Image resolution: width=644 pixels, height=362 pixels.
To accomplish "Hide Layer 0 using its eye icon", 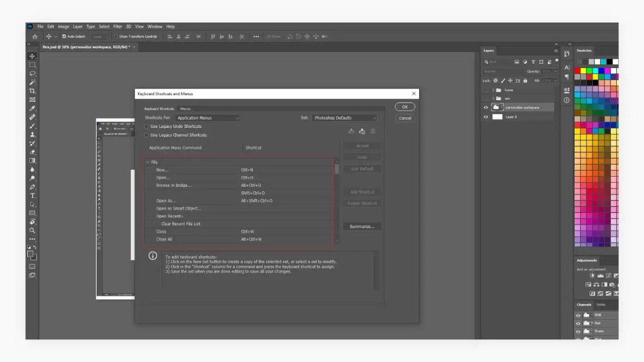I will coord(486,117).
